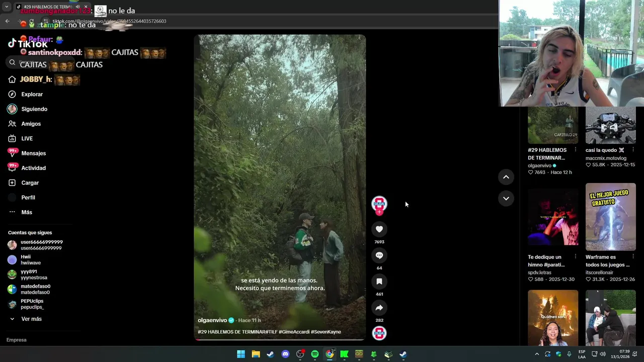Open site info icon left of URL
Image resolution: width=644 pixels, height=362 pixels.
click(x=46, y=22)
